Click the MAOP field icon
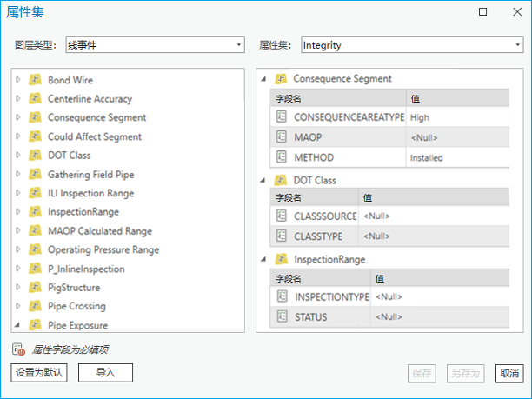The image size is (532, 399). pos(282,136)
